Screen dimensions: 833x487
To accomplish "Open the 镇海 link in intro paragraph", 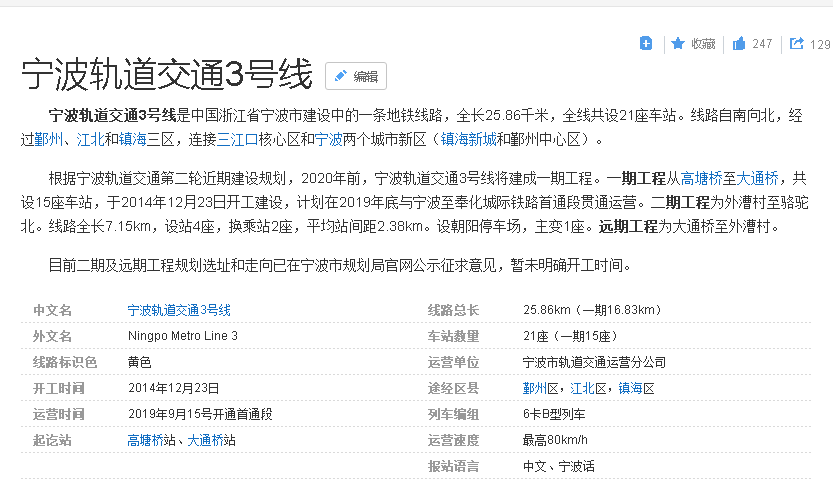I will tap(133, 140).
